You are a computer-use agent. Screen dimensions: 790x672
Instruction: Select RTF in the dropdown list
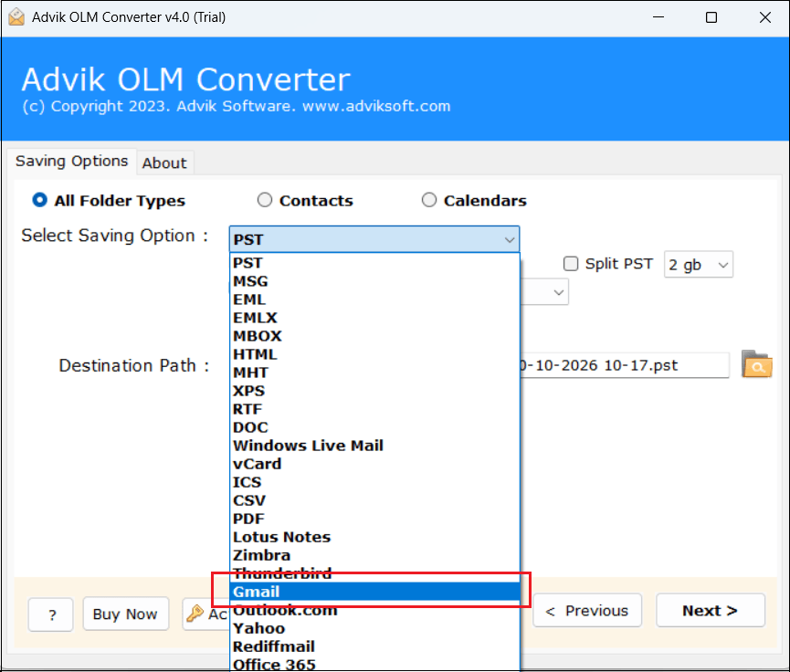point(374,408)
